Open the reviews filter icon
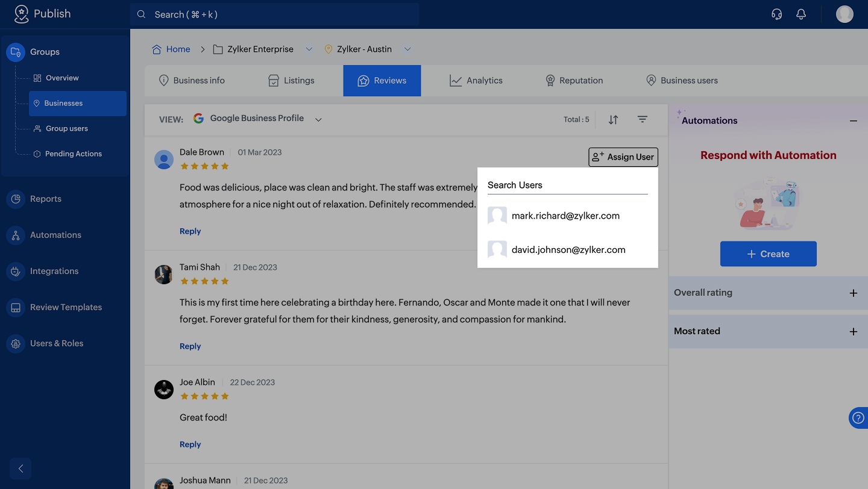 (x=643, y=119)
